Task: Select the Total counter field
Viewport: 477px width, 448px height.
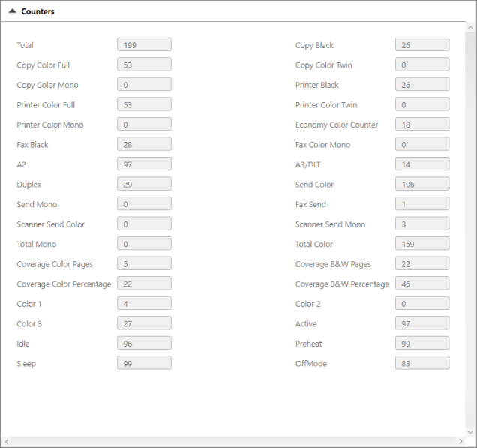Action: [144, 45]
